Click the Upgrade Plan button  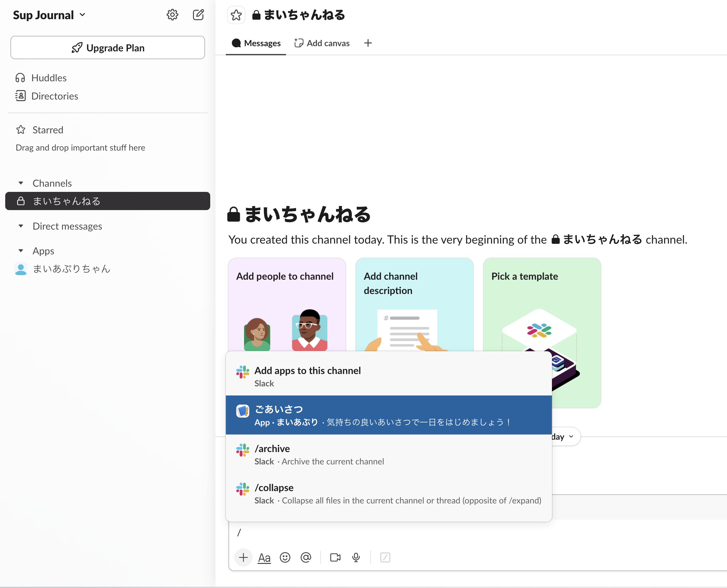pos(108,47)
